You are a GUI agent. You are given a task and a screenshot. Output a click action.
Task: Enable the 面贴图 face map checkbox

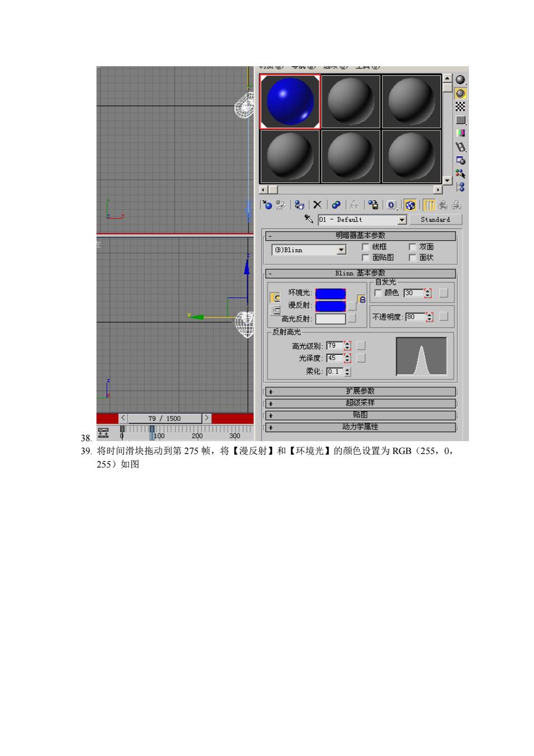click(366, 258)
